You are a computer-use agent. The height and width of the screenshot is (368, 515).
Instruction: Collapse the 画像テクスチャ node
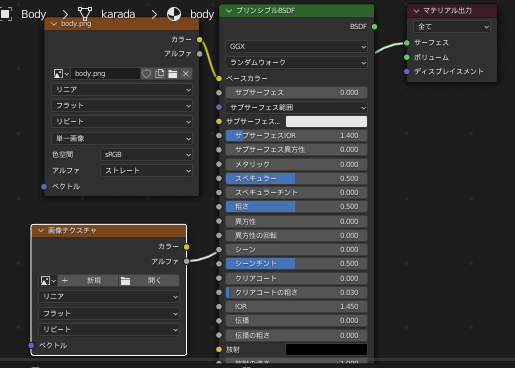pos(41,231)
